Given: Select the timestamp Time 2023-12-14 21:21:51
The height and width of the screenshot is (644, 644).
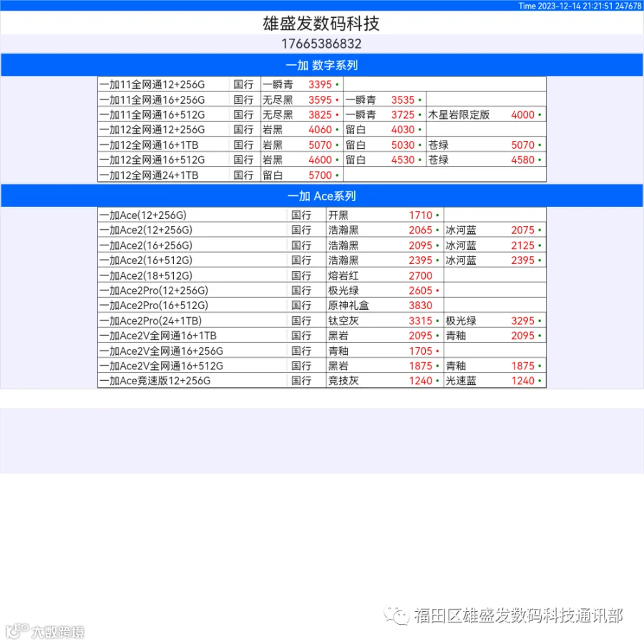Looking at the screenshot, I should pos(565,6).
